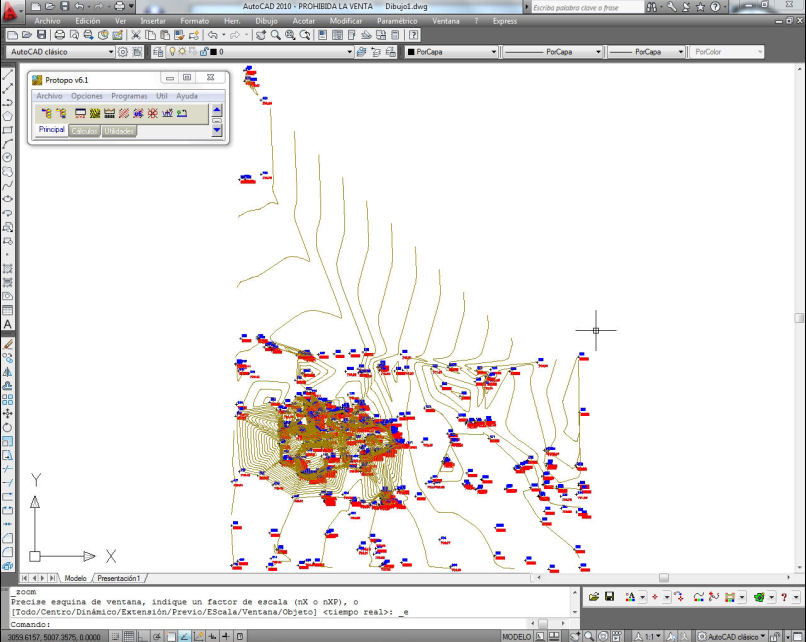
Task: Open the PorCapa color control dropdown
Action: point(452,52)
